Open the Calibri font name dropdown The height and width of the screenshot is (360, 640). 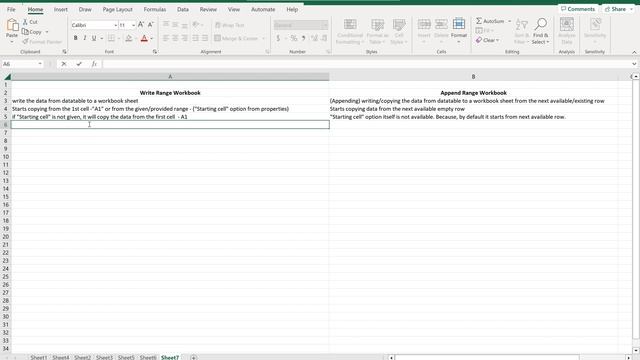pos(115,25)
